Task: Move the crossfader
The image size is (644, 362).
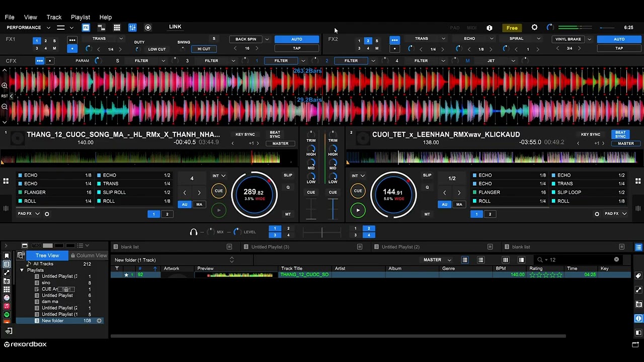Action: point(322,232)
